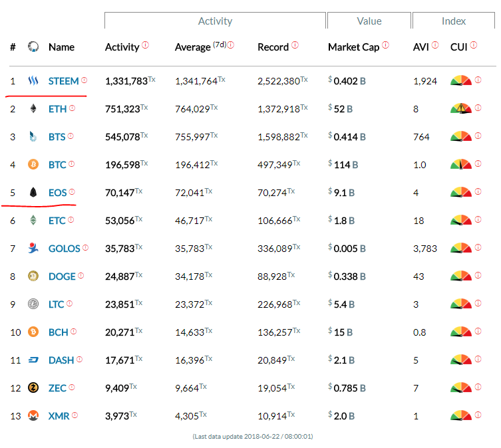Open the DASH coin link
The image size is (501, 448).
(61, 360)
